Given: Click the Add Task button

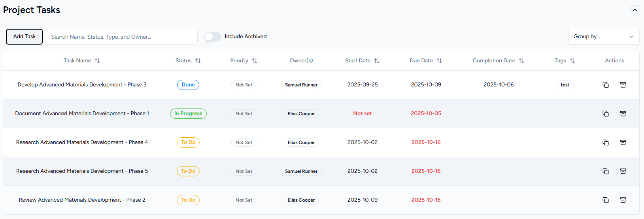Looking at the screenshot, I should point(24,37).
